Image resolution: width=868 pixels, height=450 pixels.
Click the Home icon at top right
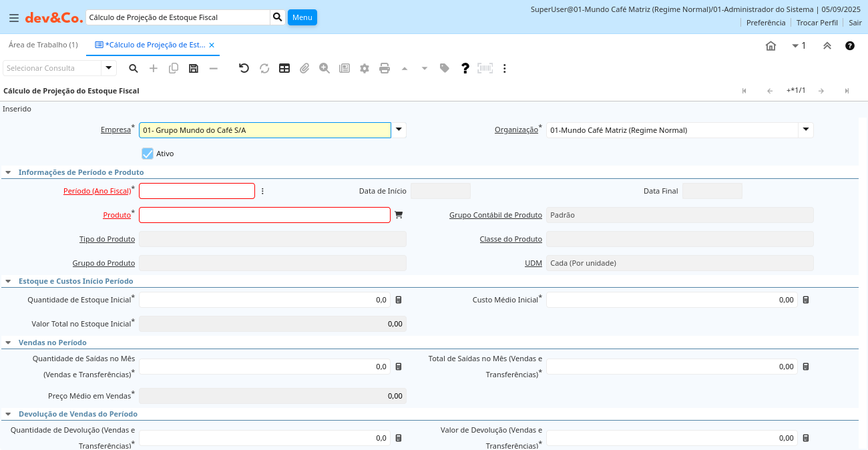(771, 46)
